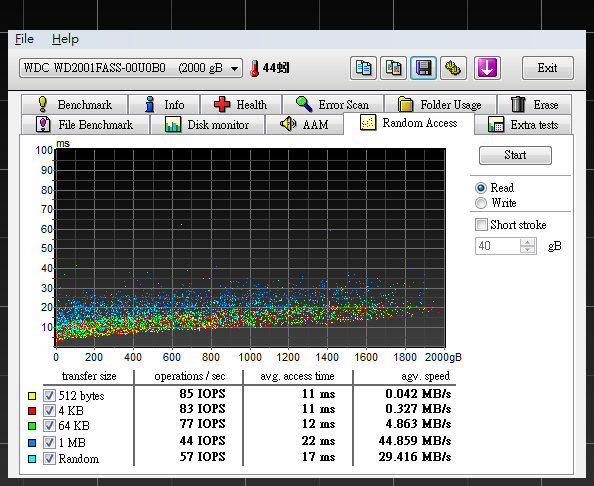Click the Health tab red cross icon

[x=222, y=104]
